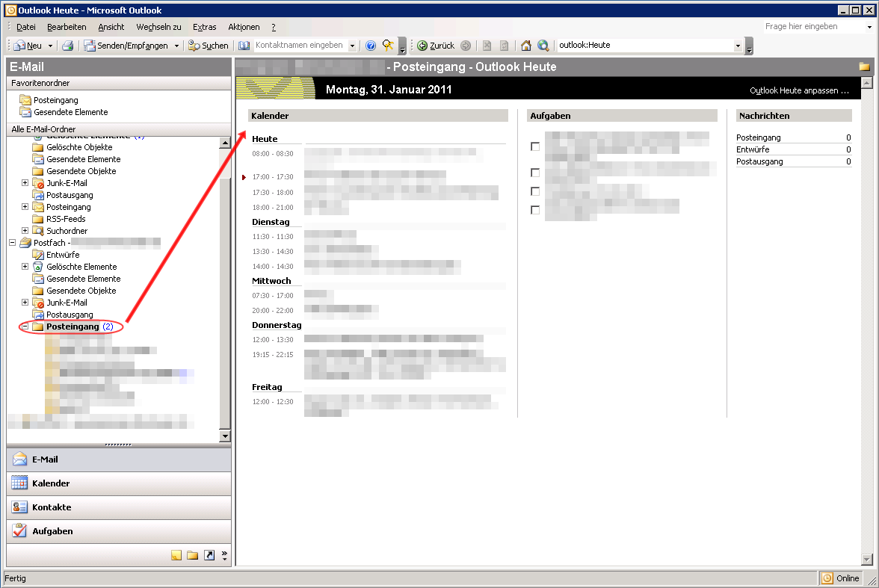Click the Zurück back button
Screen dimensions: 879x588
pos(436,46)
